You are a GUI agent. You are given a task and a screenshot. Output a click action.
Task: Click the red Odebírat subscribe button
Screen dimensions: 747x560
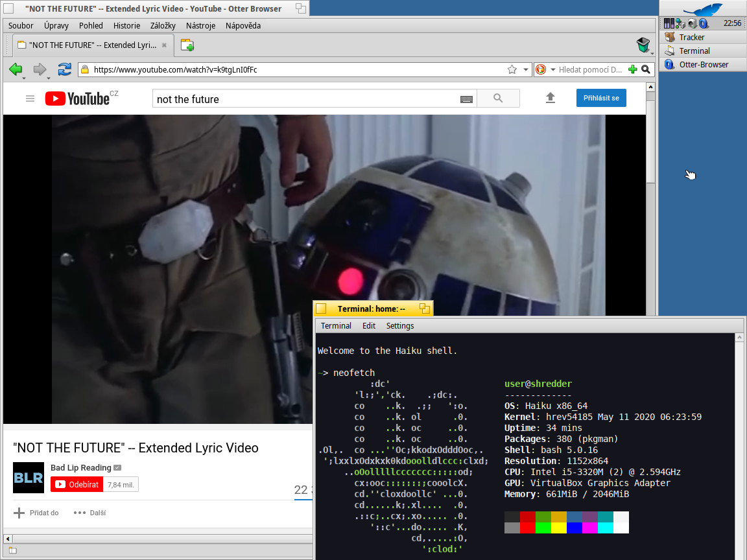point(77,484)
